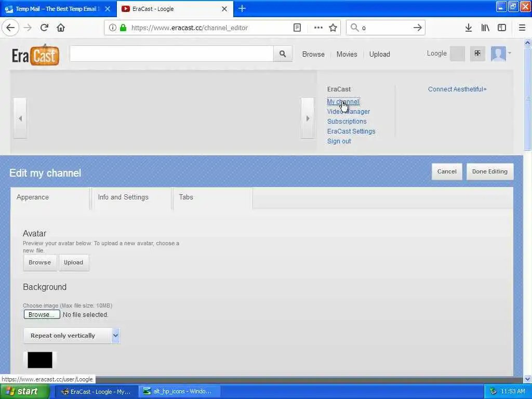Reload the current page
This screenshot has width=532, height=399.
(x=44, y=28)
